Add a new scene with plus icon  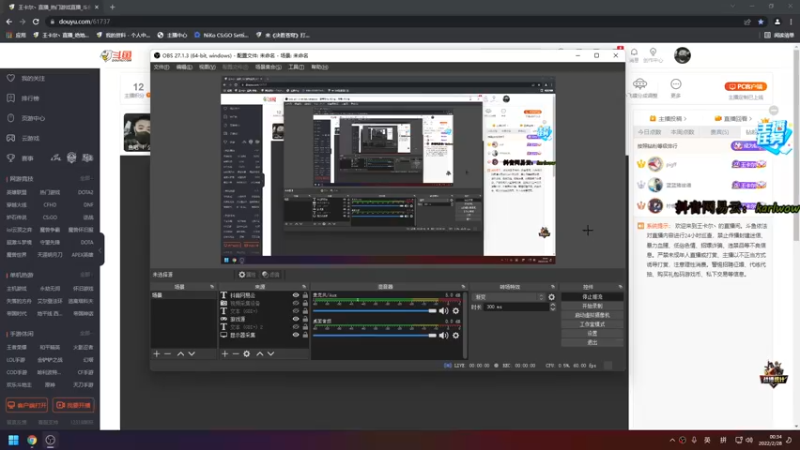(x=157, y=354)
